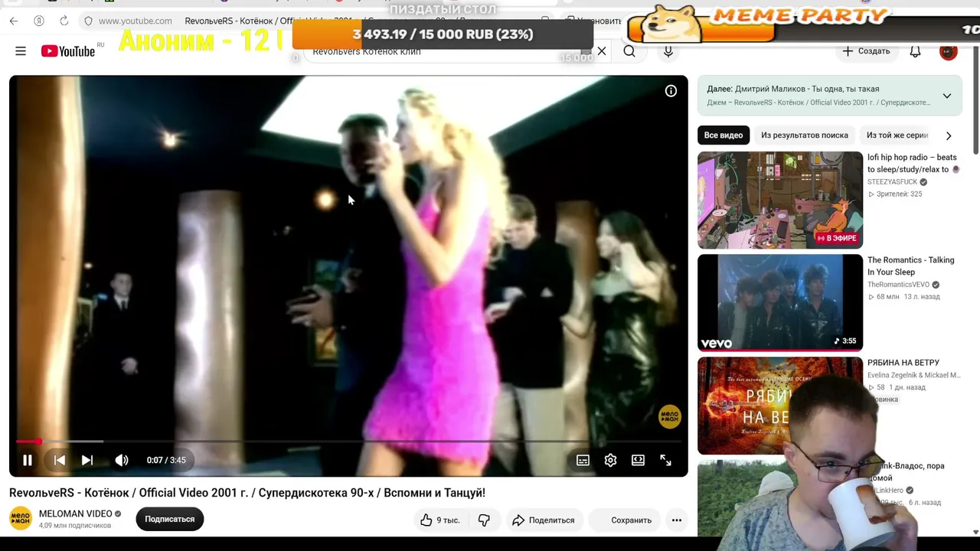The width and height of the screenshot is (980, 551).
Task: Open TheRomanticsVEVO channel name
Action: [x=898, y=285]
